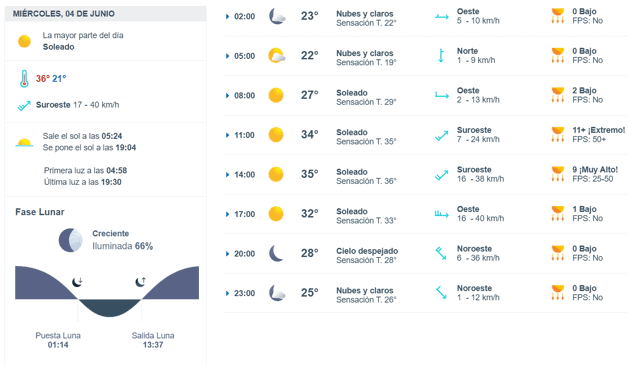628x366 pixels.
Task: Click the 17:00 Oeste wind arrow icon
Action: [441, 214]
